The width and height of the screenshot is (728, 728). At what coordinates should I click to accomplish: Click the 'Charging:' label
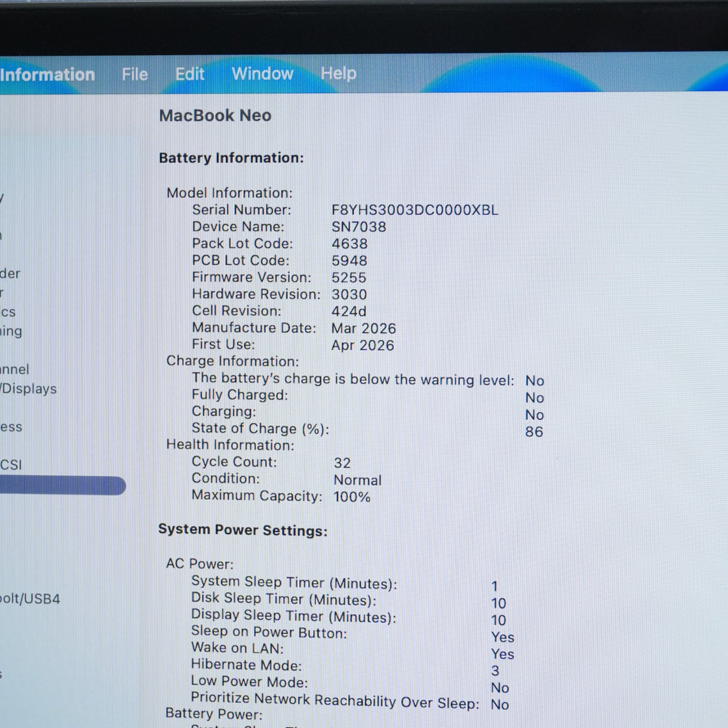click(x=224, y=411)
